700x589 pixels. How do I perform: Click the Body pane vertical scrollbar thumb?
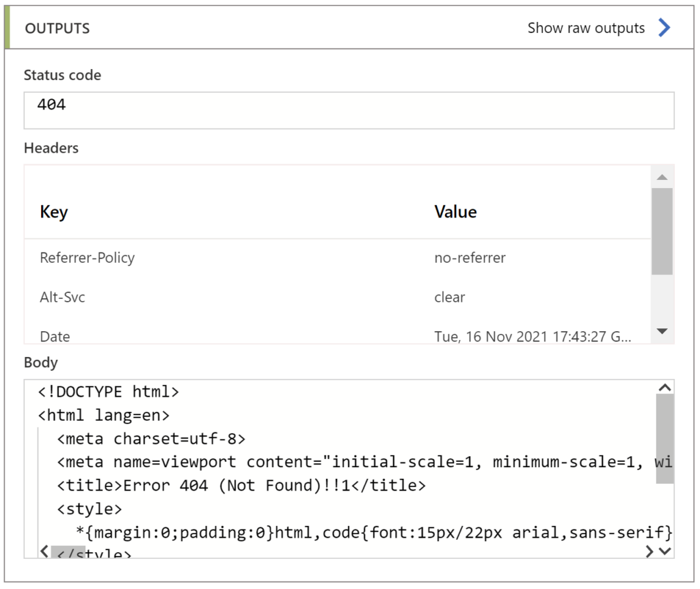(664, 439)
